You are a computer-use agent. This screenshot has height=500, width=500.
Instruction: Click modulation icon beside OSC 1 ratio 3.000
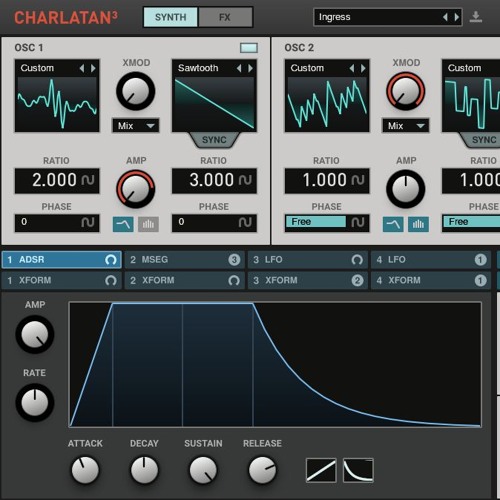click(245, 180)
